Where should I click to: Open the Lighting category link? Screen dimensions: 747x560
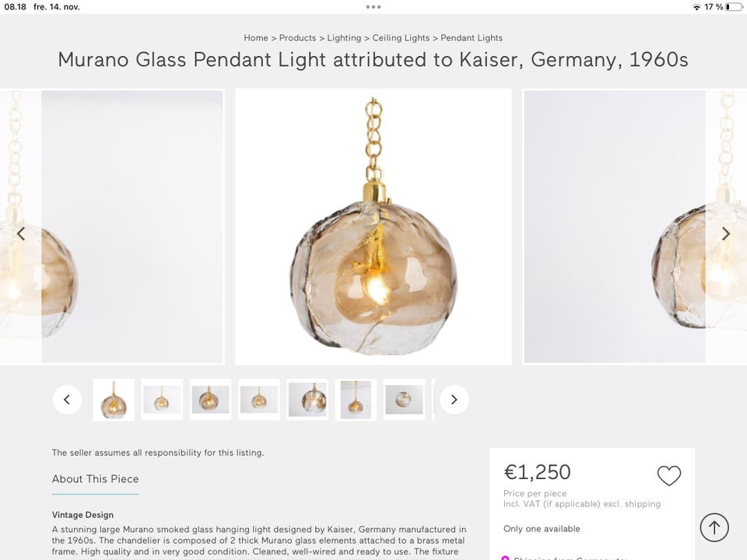tap(345, 37)
